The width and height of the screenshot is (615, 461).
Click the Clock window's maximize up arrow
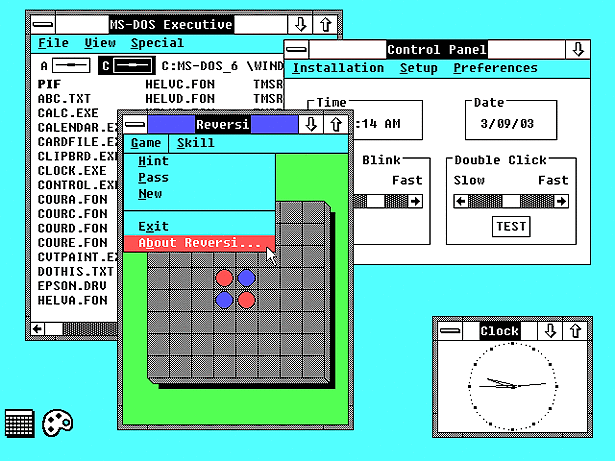point(575,331)
